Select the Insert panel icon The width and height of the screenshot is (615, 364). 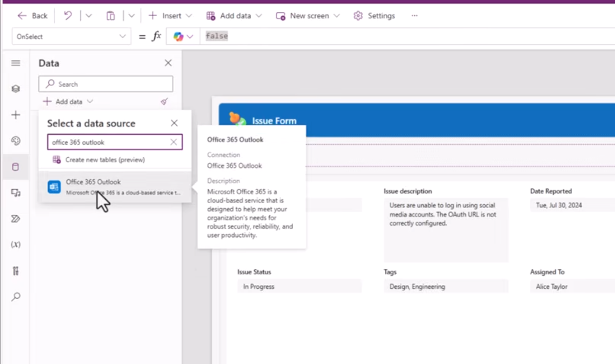tap(16, 114)
